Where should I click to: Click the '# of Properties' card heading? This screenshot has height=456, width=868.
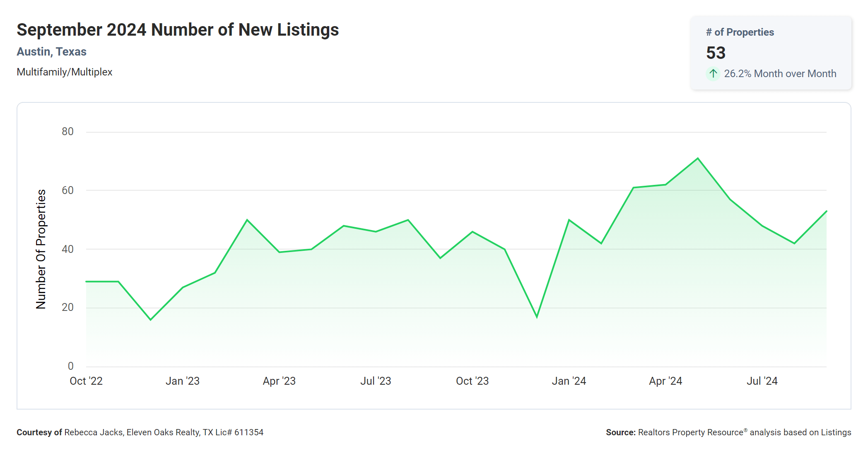(740, 32)
